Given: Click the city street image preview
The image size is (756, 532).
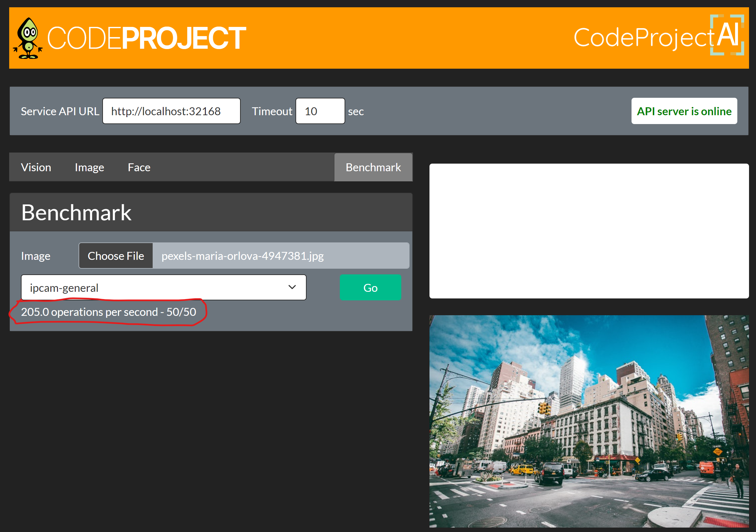Looking at the screenshot, I should [589, 422].
